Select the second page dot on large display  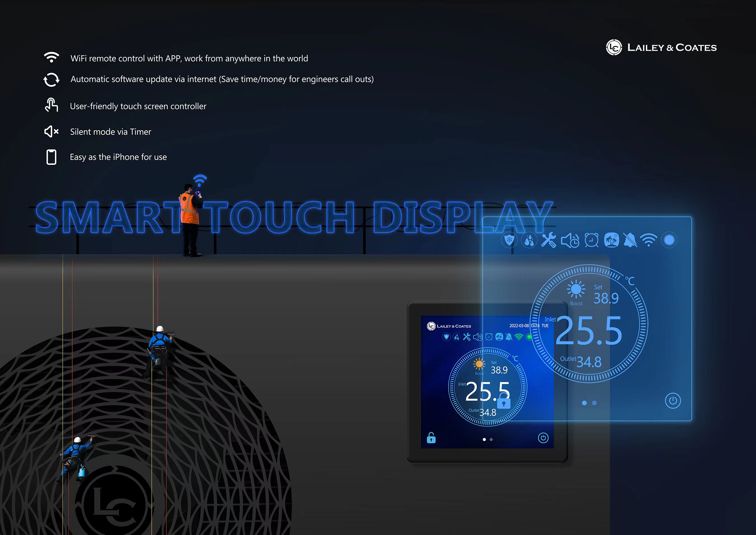[594, 403]
